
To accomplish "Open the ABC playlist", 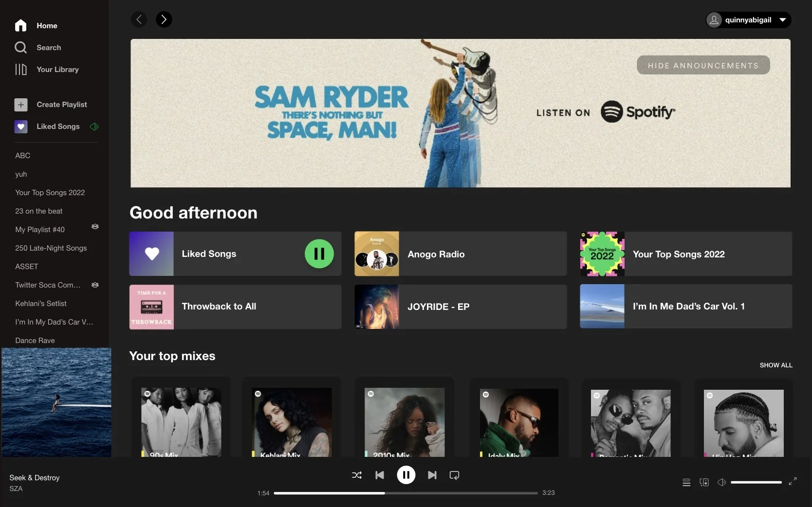I will click(22, 156).
